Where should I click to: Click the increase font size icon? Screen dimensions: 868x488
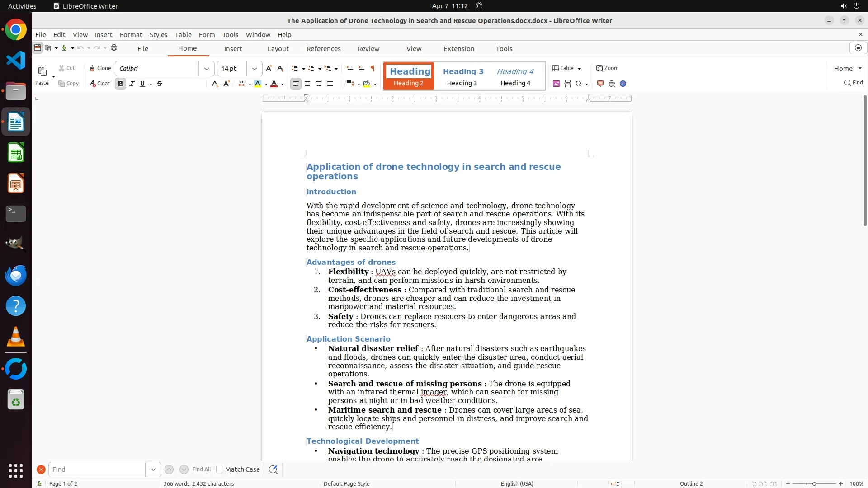tap(269, 68)
